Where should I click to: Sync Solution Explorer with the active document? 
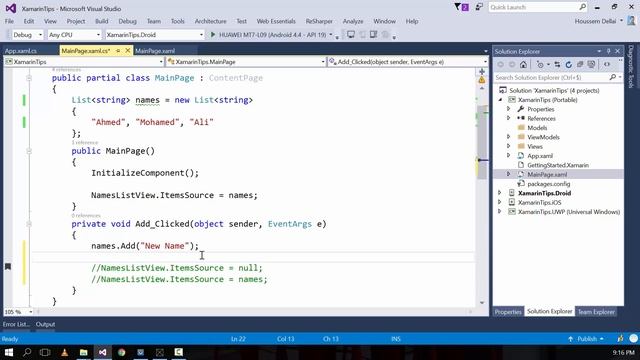click(557, 64)
